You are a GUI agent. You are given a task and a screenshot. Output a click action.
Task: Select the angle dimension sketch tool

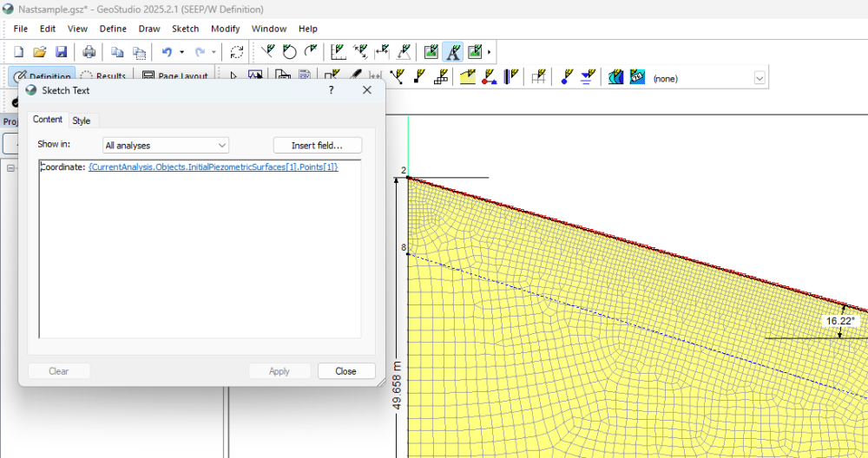404,52
